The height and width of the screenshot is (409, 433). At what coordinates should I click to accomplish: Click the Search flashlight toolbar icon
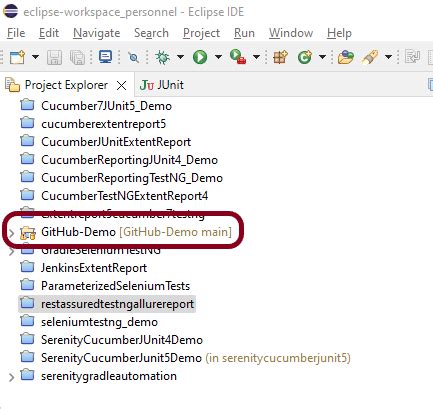click(370, 57)
